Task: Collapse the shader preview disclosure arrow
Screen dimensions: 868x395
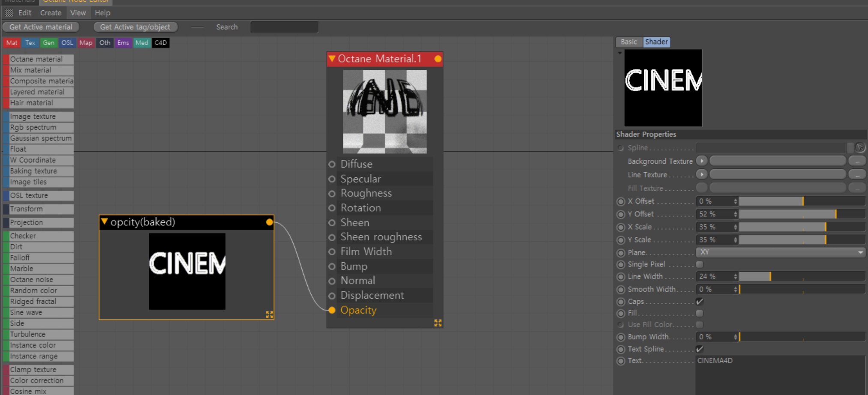Action: [x=620, y=53]
